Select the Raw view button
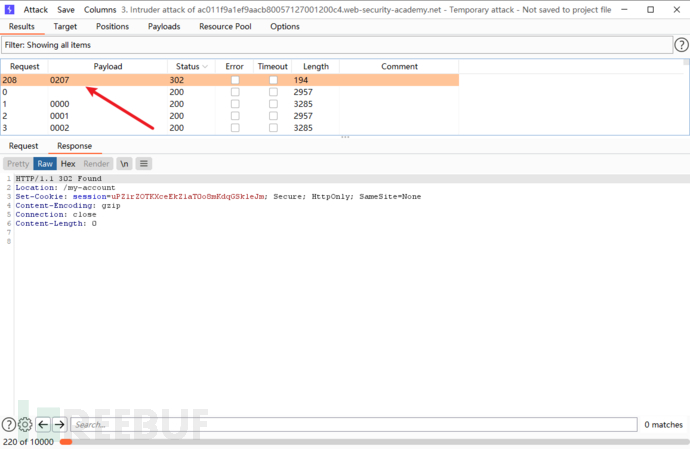The image size is (690, 449). 45,164
